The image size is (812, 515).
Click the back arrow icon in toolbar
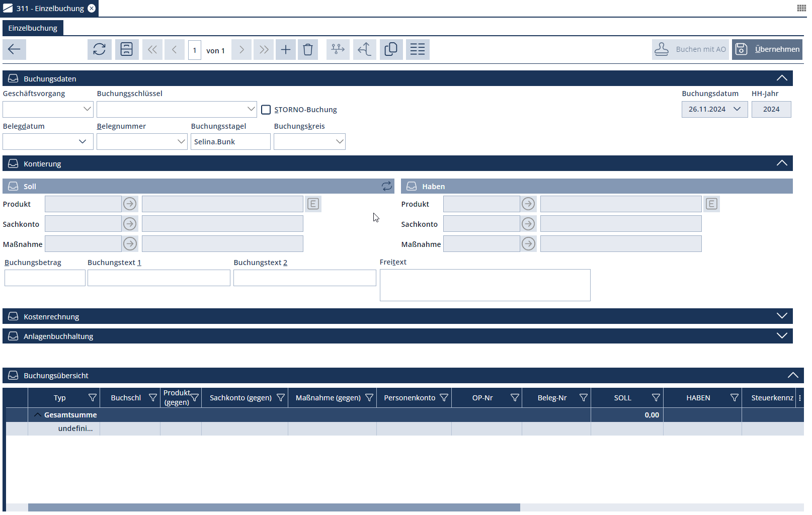click(14, 49)
